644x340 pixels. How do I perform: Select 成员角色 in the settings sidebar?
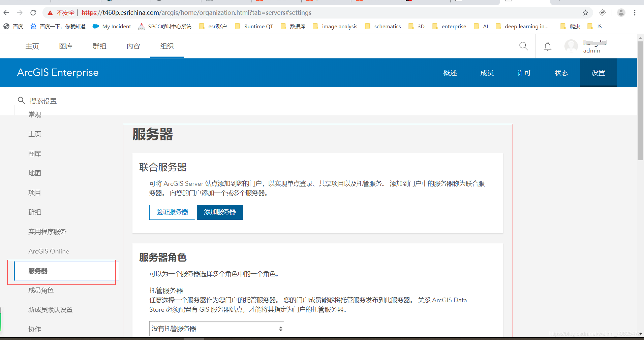(x=41, y=290)
